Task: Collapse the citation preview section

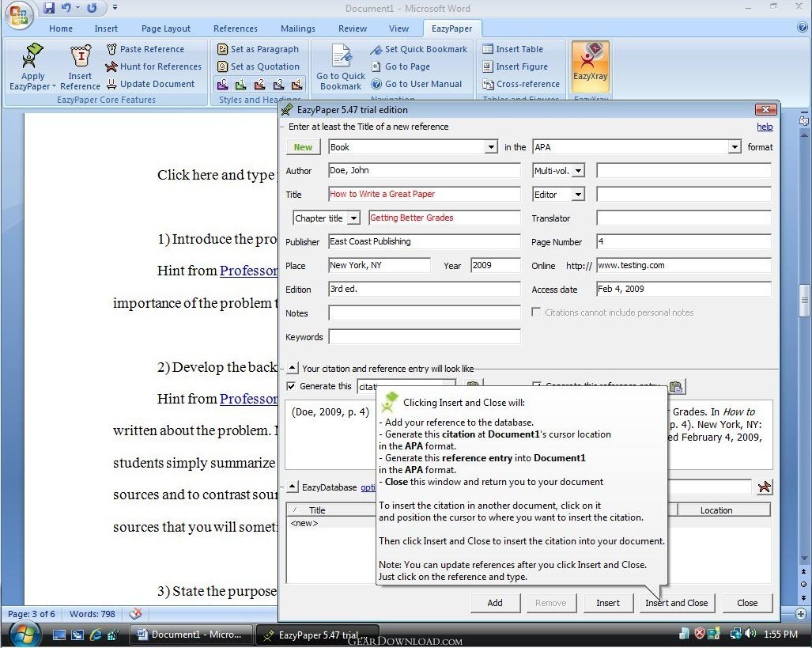Action: 292,368
